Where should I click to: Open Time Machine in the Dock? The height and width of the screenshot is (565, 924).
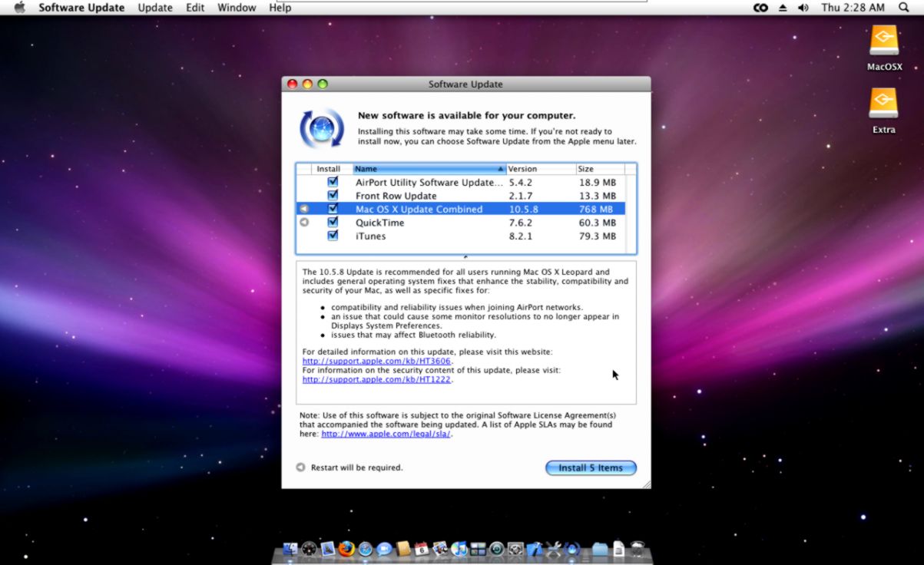496,549
